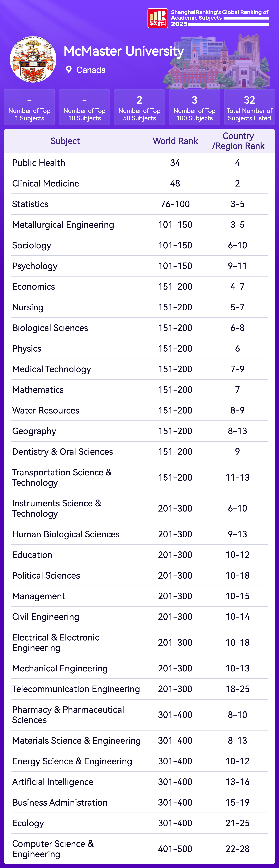Click the ShanghaiRanking Global Ranking header text
The height and width of the screenshot is (868, 279).
220,15
